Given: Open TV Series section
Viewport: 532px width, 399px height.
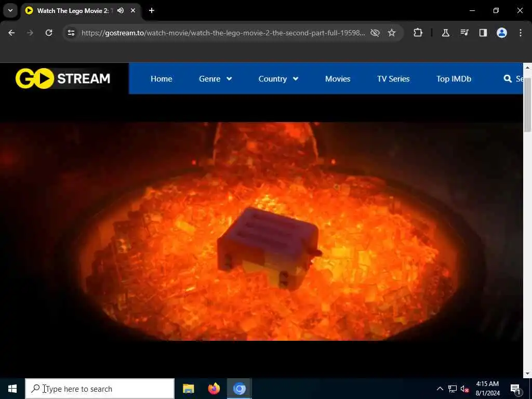Looking at the screenshot, I should click(x=393, y=79).
